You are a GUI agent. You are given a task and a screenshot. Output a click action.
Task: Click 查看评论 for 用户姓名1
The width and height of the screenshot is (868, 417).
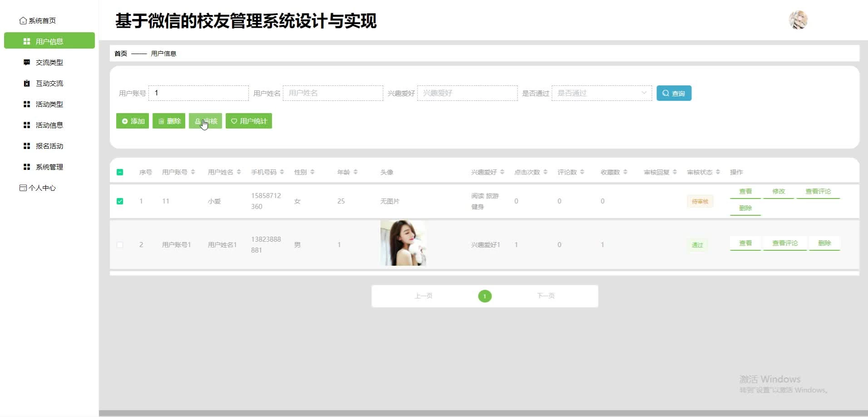(785, 243)
